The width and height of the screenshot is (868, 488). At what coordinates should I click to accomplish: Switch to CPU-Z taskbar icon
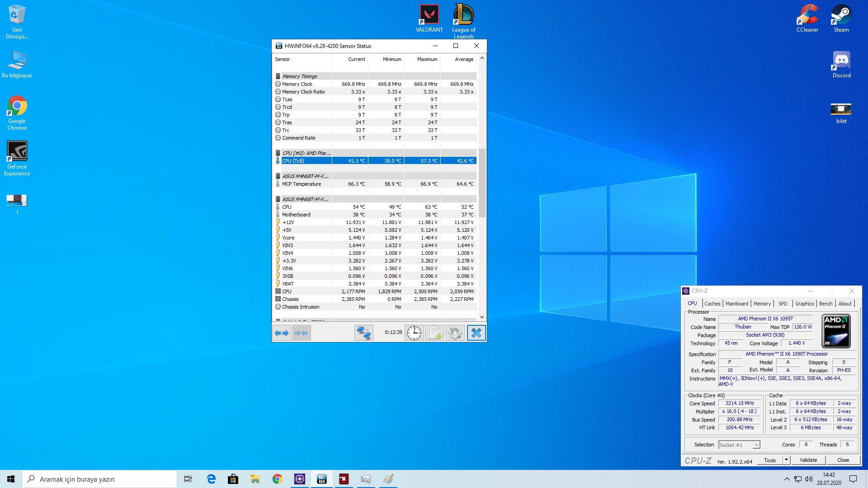[299, 479]
